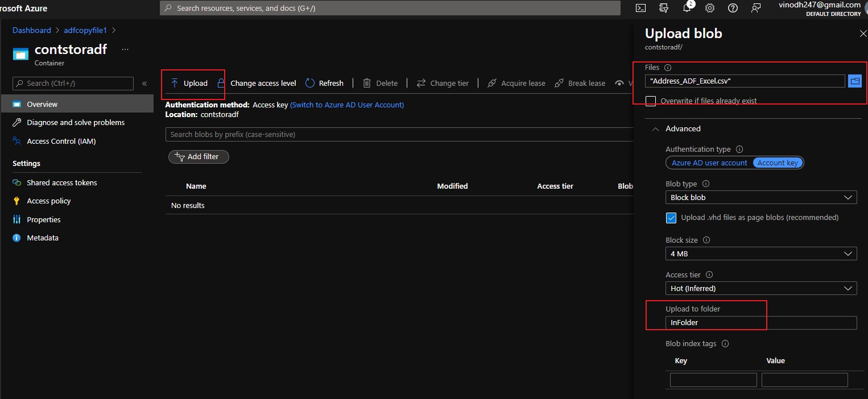Sort blobs by the Name column

tap(196, 186)
